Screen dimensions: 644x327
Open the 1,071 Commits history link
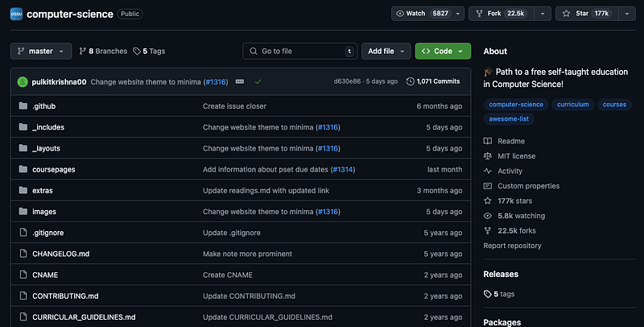[433, 81]
